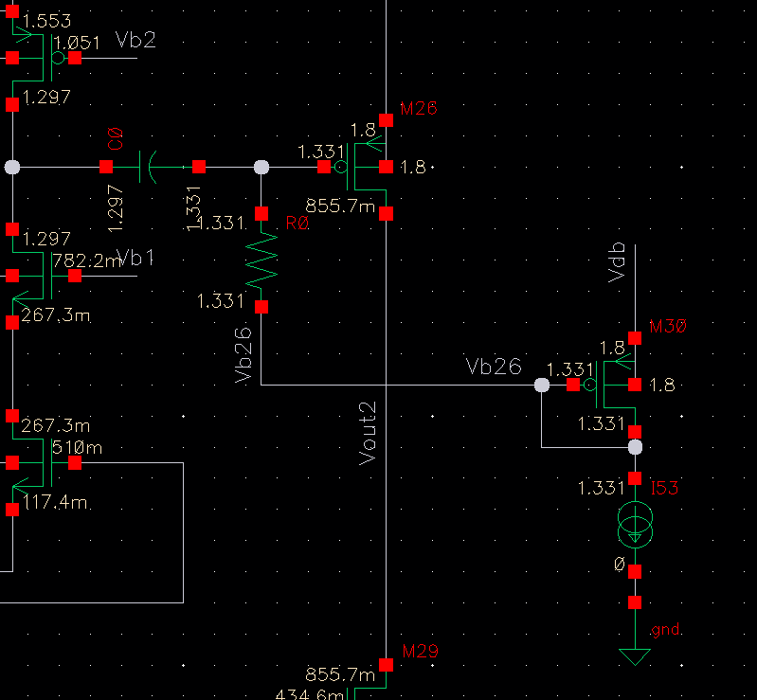Click the transistor with 510m gate voltage

tap(36, 463)
